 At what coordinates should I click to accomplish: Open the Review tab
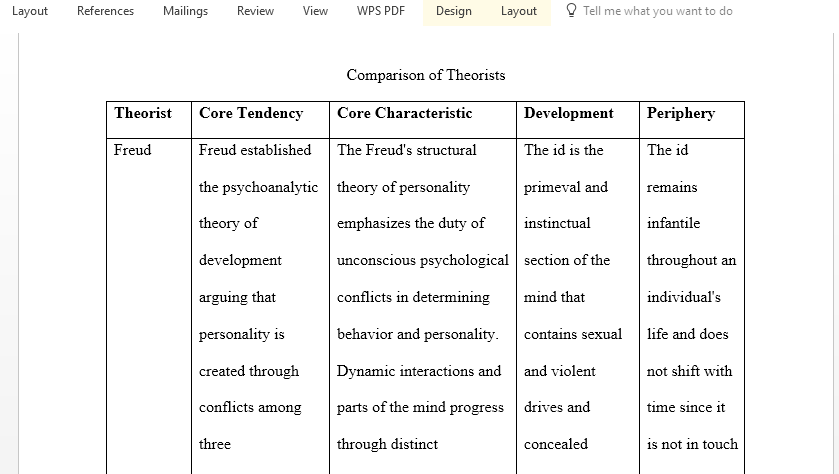click(x=255, y=11)
